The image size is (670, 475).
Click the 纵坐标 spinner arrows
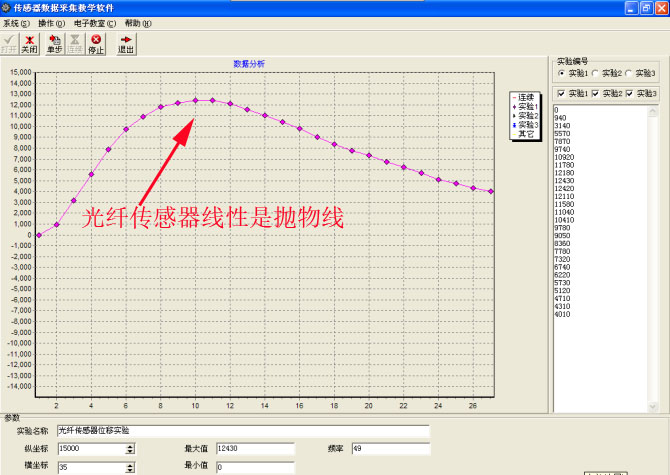tap(130, 449)
